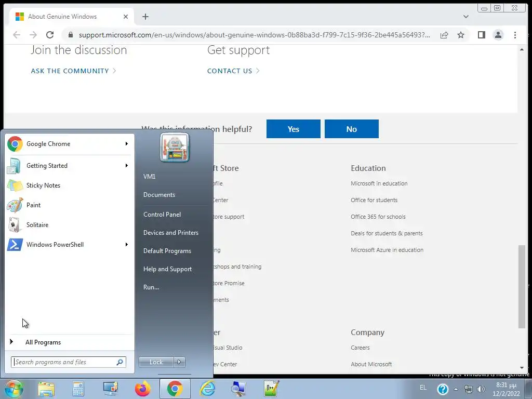Open File Explorer from taskbar

tap(46, 389)
